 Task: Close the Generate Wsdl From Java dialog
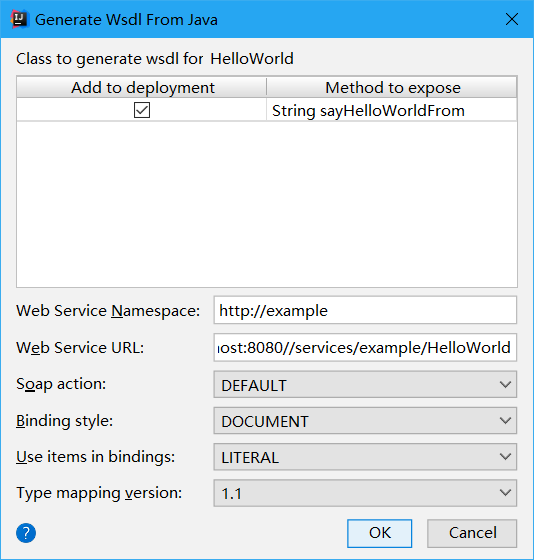click(x=512, y=19)
